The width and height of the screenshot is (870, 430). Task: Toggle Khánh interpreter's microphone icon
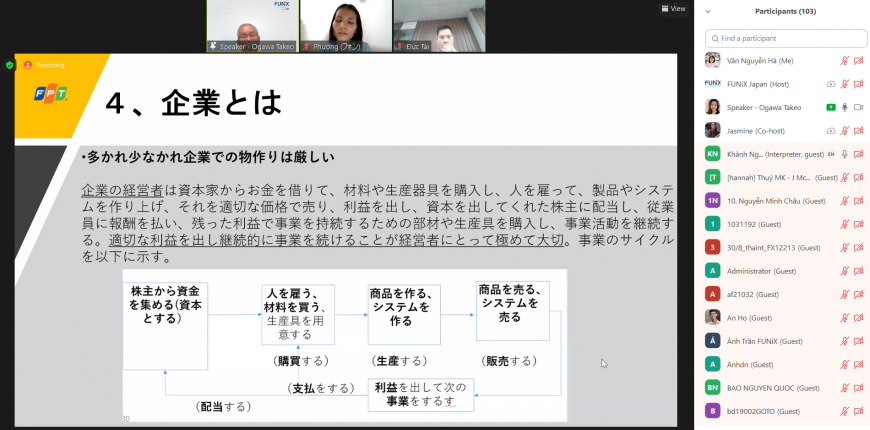click(845, 154)
